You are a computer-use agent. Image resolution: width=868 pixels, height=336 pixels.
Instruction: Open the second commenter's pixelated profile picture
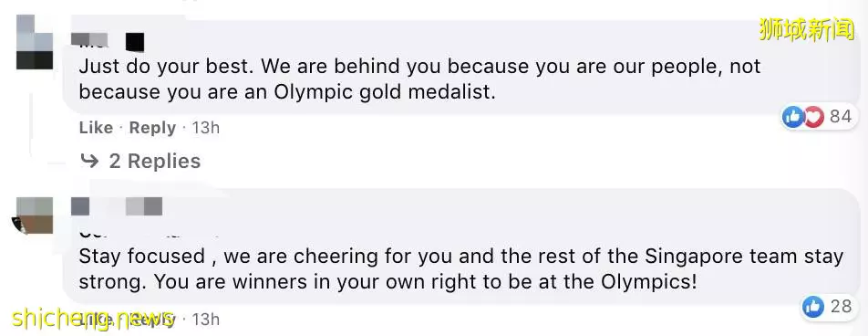point(35,215)
